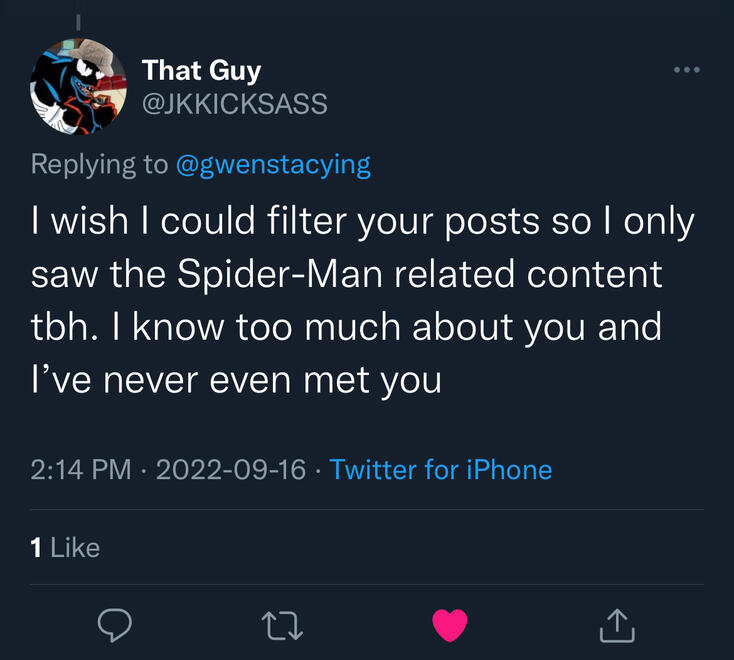The width and height of the screenshot is (734, 660).
Task: Visit the @gwenstacying mention link
Action: pyautogui.click(x=273, y=165)
